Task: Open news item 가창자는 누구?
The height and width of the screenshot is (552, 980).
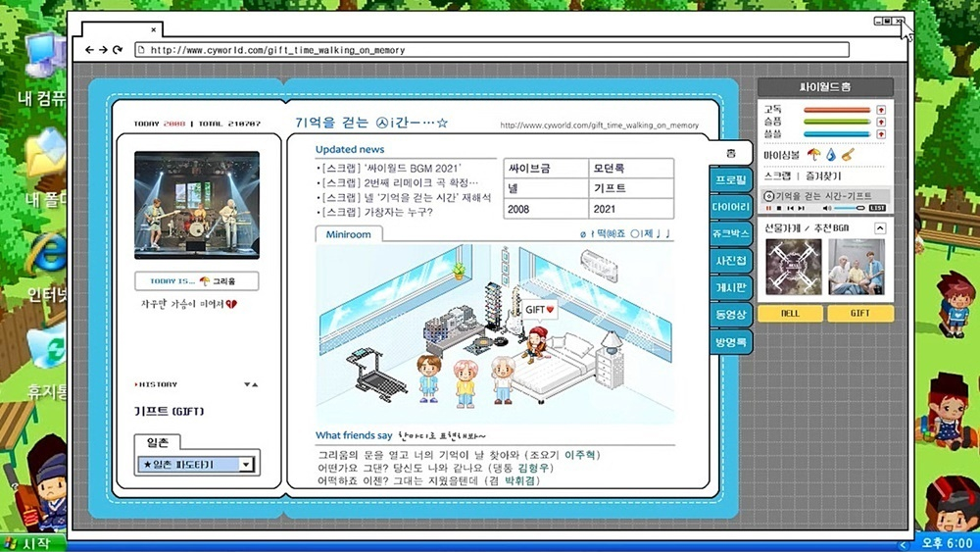Action: point(375,212)
